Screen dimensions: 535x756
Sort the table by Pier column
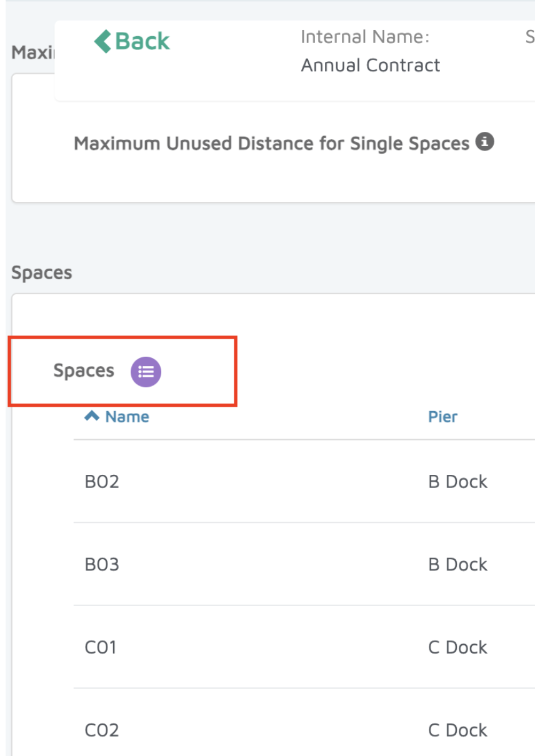coord(442,417)
